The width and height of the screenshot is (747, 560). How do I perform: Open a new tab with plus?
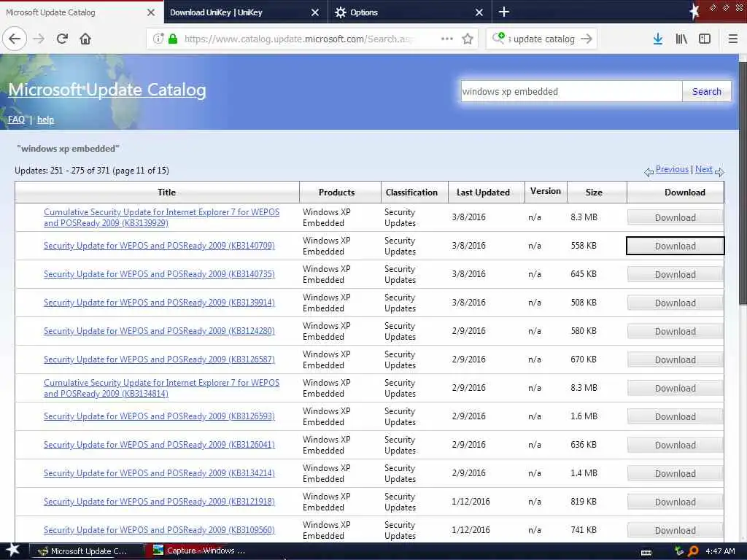[503, 12]
